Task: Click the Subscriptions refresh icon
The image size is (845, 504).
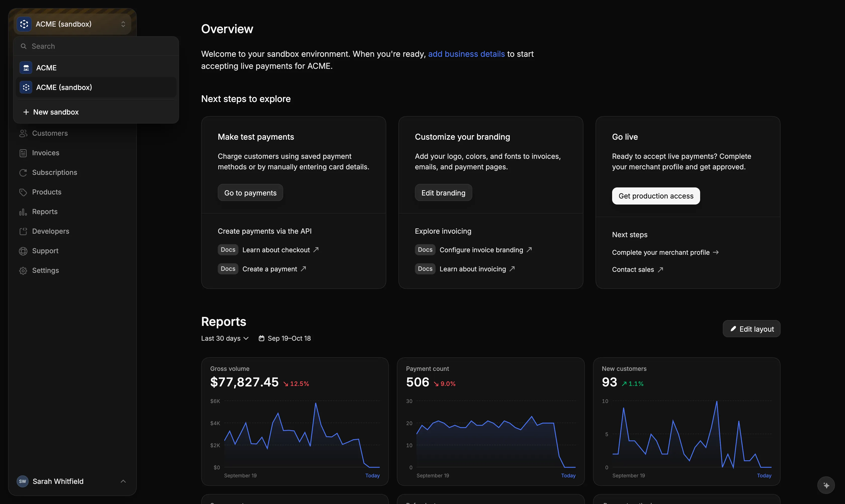Action: pos(23,173)
